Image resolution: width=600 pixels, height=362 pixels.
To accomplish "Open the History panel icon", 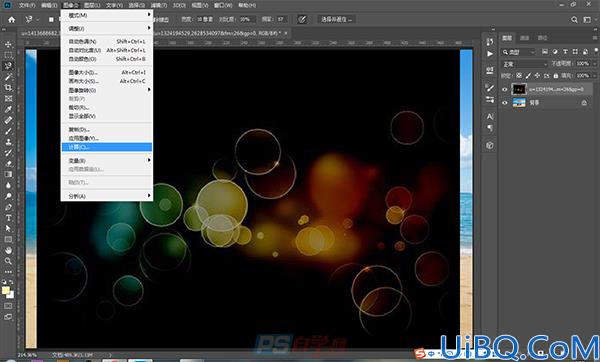I will tap(490, 42).
